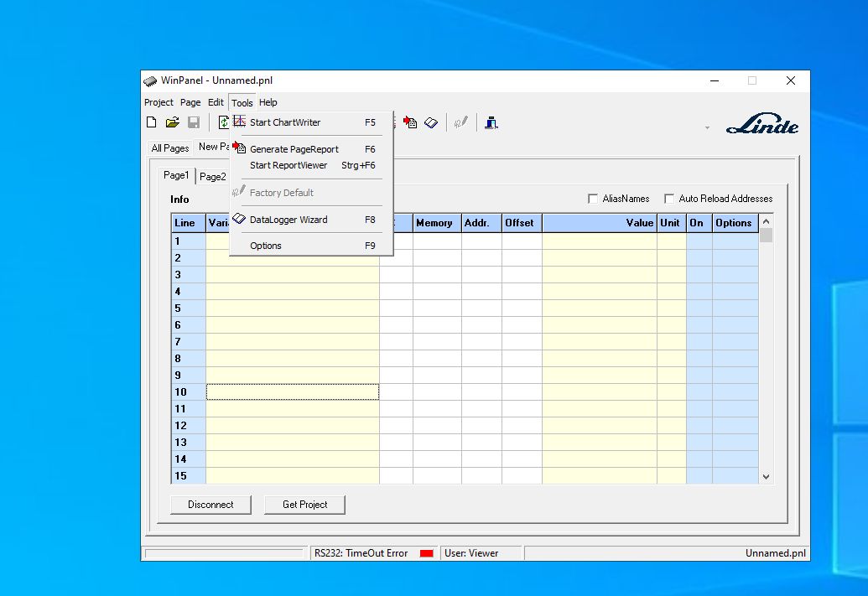Select line number 5 row header
The height and width of the screenshot is (596, 868).
[188, 308]
